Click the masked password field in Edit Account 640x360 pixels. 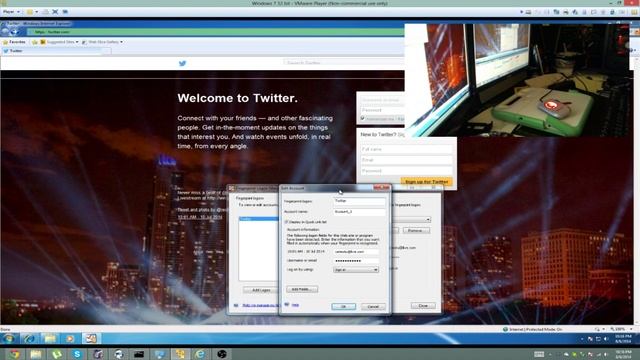point(356,261)
